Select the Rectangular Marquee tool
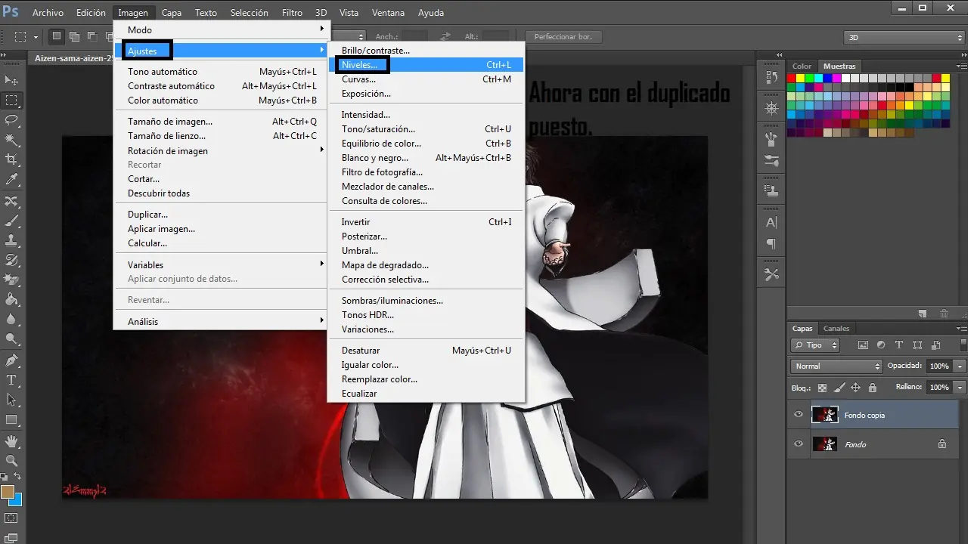 11,100
